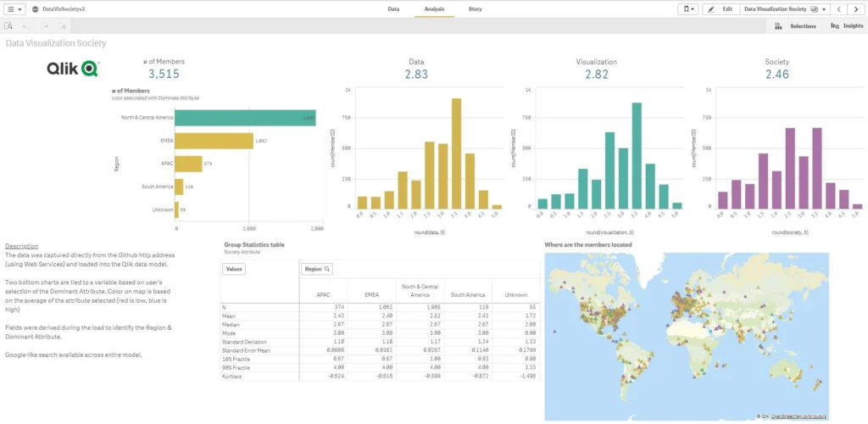868x424 pixels.
Task: Select the North & Central America bar
Action: (x=246, y=118)
